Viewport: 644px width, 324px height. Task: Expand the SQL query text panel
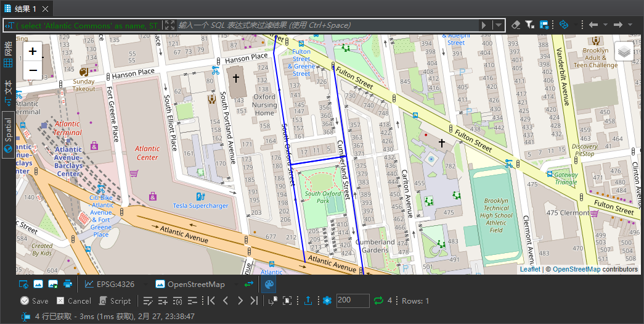pyautogui.click(x=169, y=25)
